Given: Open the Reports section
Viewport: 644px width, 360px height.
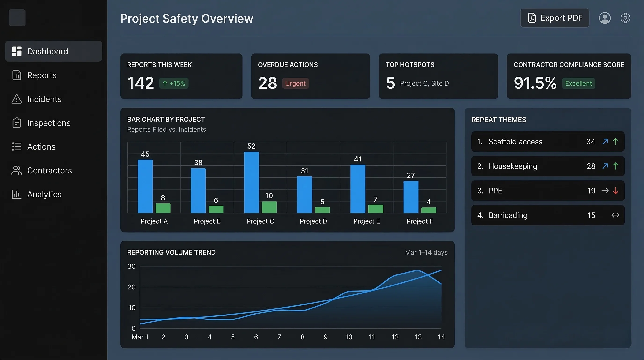Looking at the screenshot, I should coord(17,75).
